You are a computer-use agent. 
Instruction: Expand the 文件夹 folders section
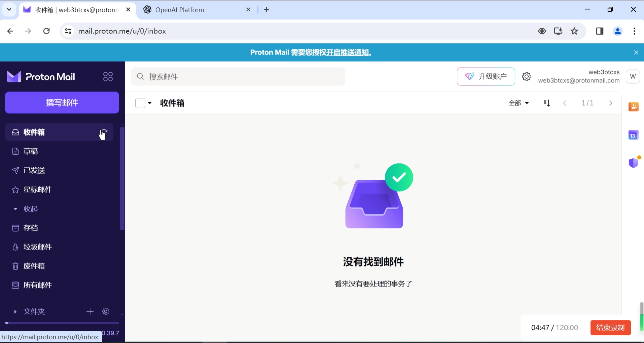point(15,311)
